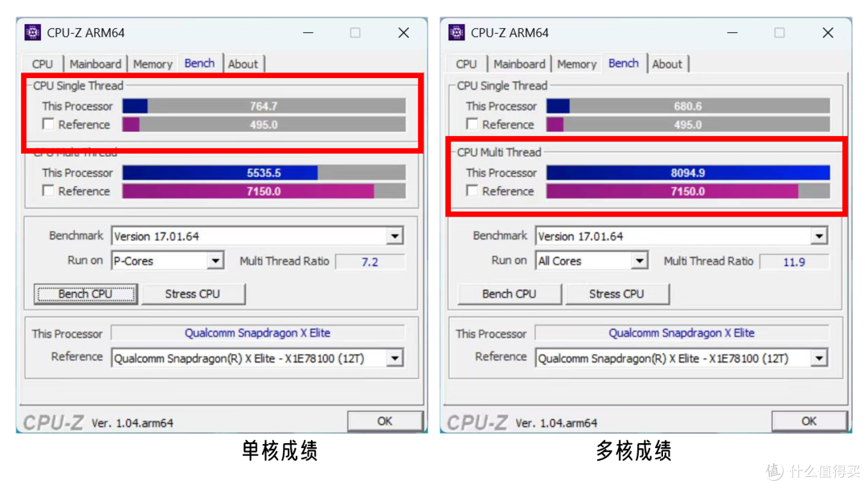Maximize the left CPU-Z window
This screenshot has width=868, height=489.
355,33
